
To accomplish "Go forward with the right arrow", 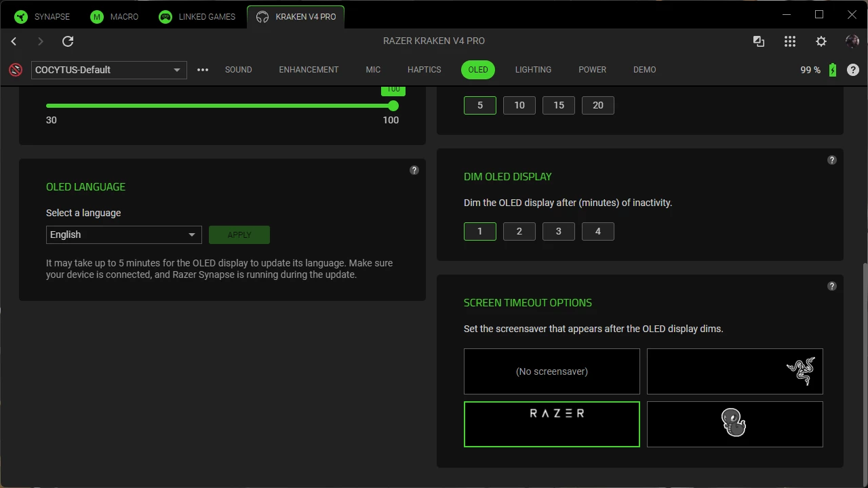I will pos(40,41).
